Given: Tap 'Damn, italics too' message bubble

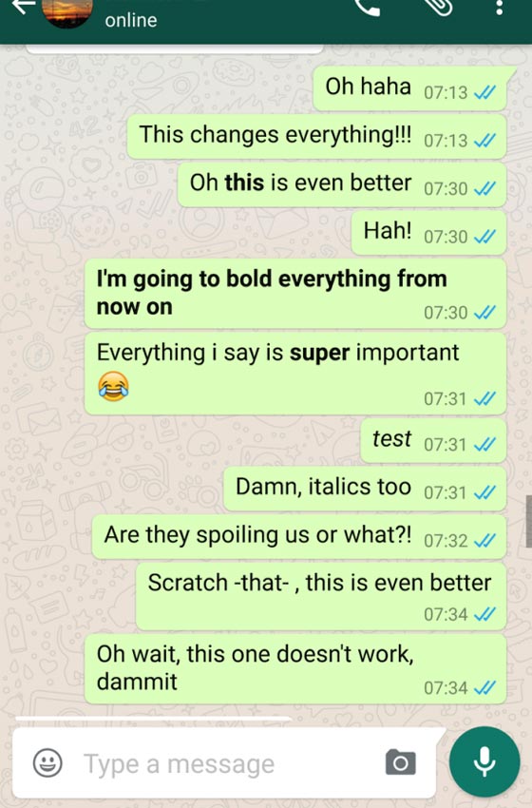Looking at the screenshot, I should (x=365, y=488).
